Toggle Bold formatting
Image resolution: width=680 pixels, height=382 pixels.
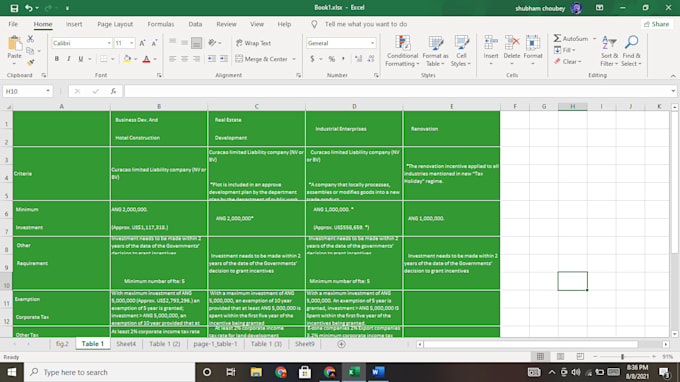point(56,59)
